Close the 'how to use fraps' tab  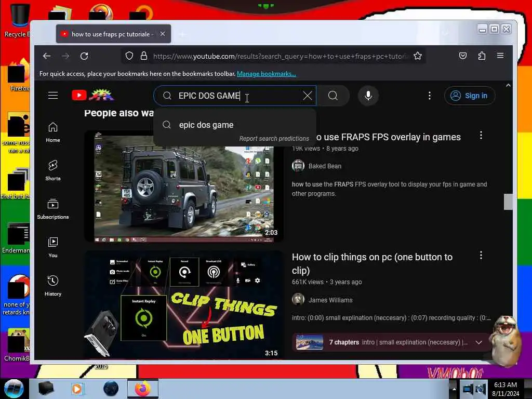pos(163,34)
